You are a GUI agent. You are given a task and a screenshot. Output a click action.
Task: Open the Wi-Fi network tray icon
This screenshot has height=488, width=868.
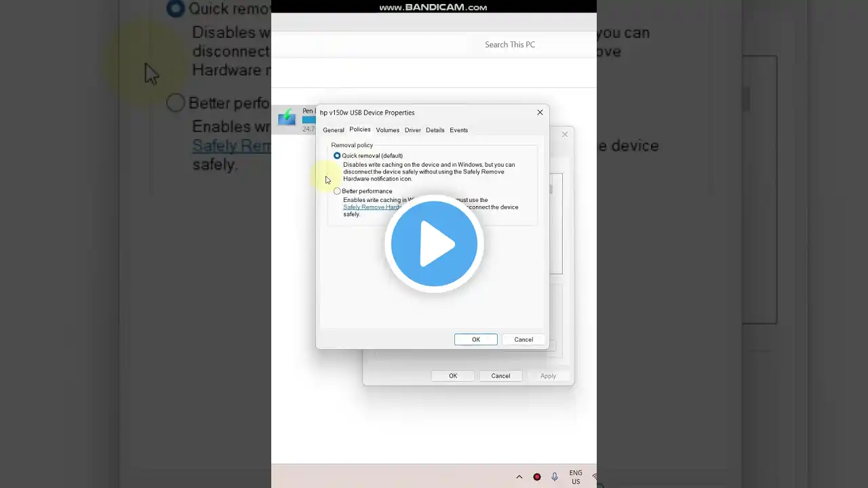pyautogui.click(x=594, y=477)
